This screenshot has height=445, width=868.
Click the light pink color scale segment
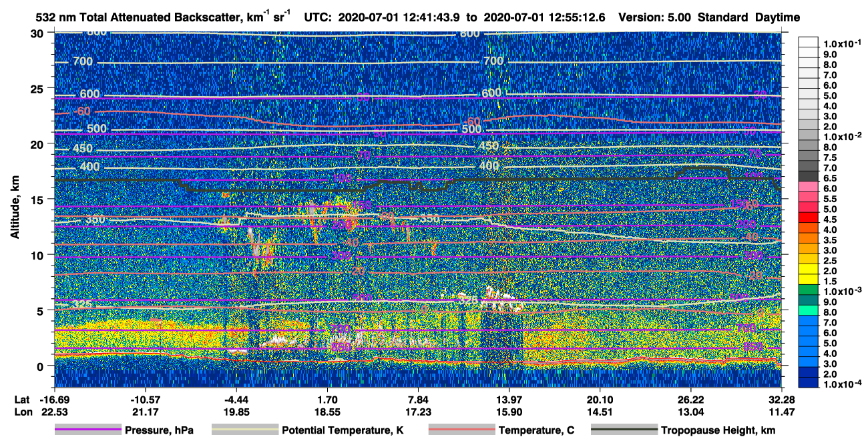(x=808, y=185)
